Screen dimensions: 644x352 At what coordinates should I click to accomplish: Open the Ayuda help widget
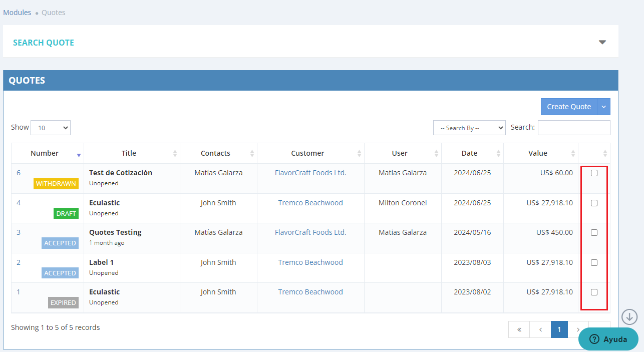pos(608,339)
